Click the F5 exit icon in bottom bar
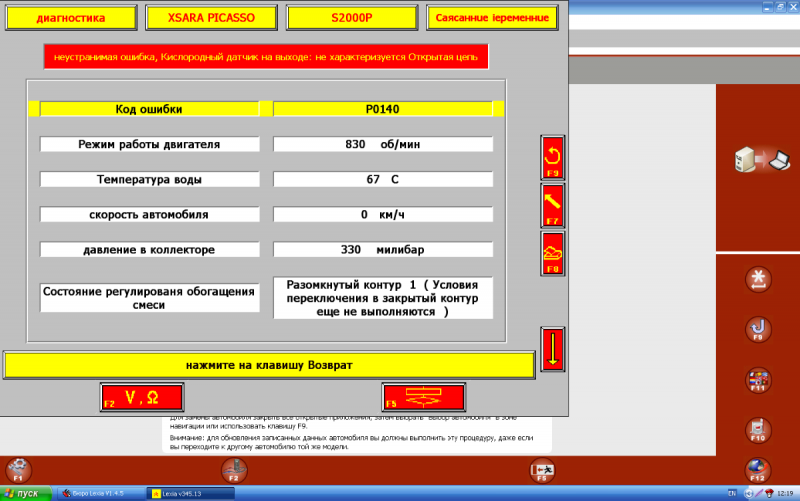Viewport: 800px width, 501px height. click(542, 470)
